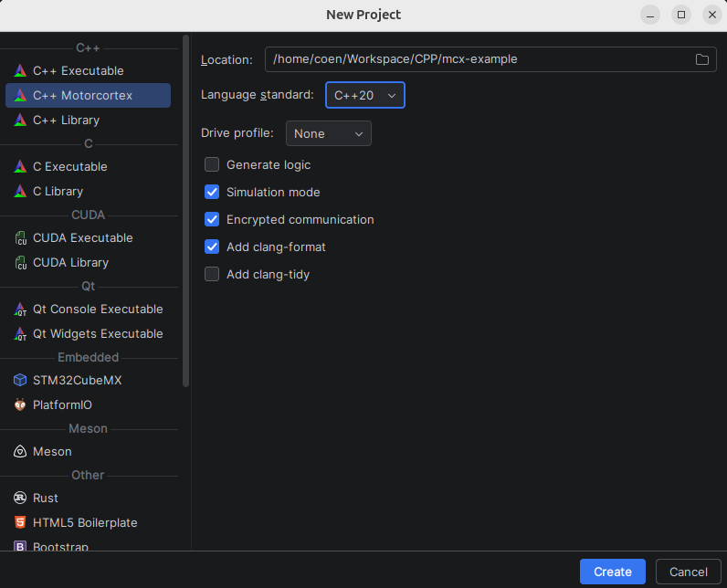Select the STM32CubeMX cube icon
The width and height of the screenshot is (727, 588).
click(x=20, y=381)
